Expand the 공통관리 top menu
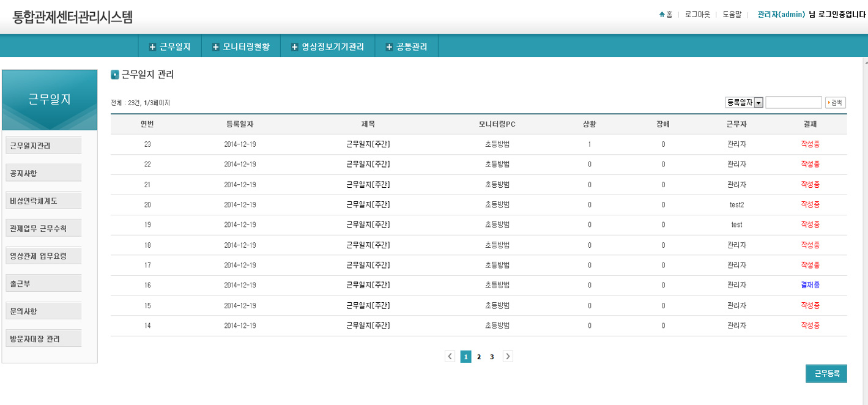The image size is (868, 405). coord(406,46)
